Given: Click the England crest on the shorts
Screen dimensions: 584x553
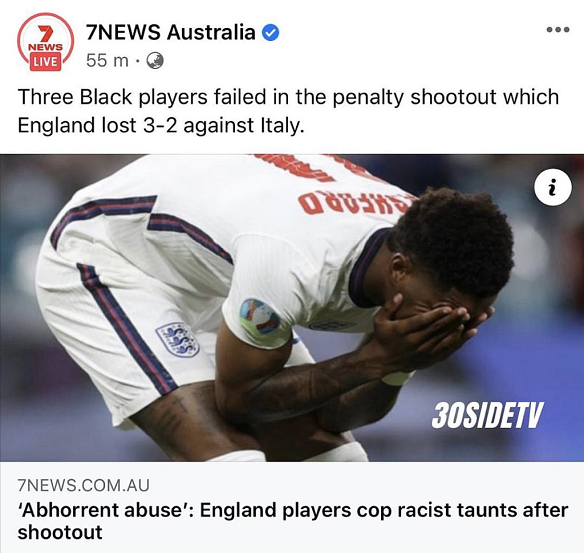Looking at the screenshot, I should click(178, 340).
